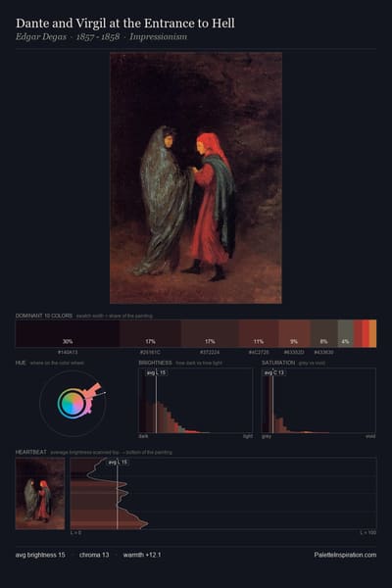392x588 pixels.
Task: Click the pink hue spike on the wheel
Action: [x=93, y=390]
